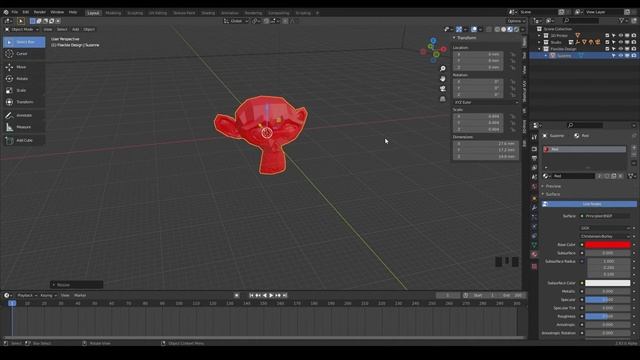Image resolution: width=640 pixels, height=360 pixels.
Task: Jump to the timeline end frame
Action: 285,295
